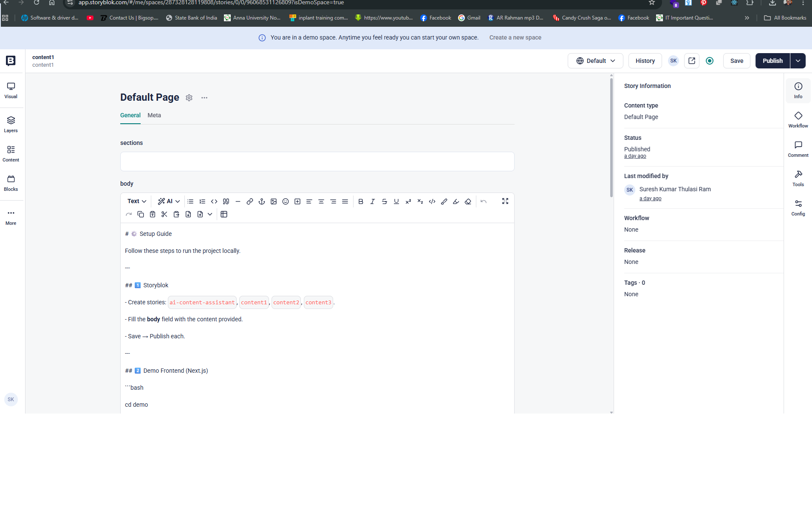The width and height of the screenshot is (812, 510).
Task: Toggle underline formatting
Action: click(396, 201)
